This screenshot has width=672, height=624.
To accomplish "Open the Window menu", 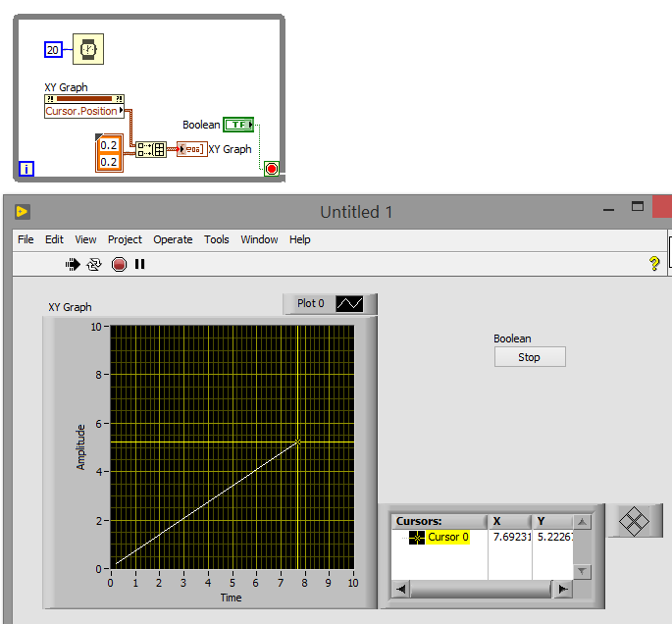I will click(x=259, y=239).
